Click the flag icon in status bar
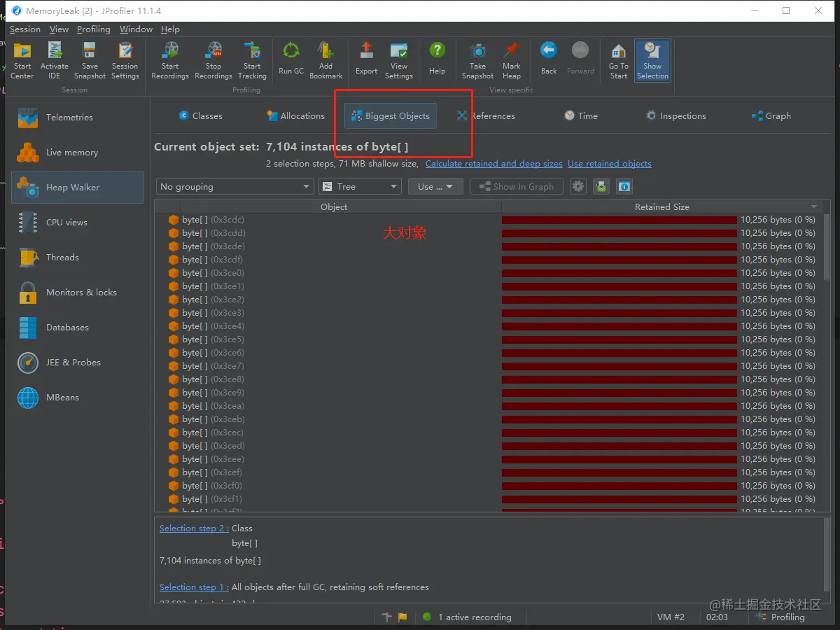Image resolution: width=840 pixels, height=630 pixels. [x=402, y=617]
